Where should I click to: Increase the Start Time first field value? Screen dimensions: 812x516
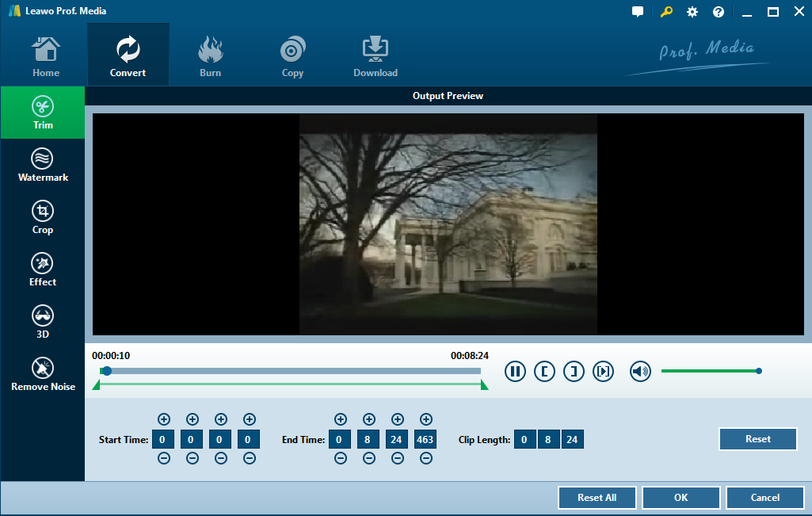point(164,419)
